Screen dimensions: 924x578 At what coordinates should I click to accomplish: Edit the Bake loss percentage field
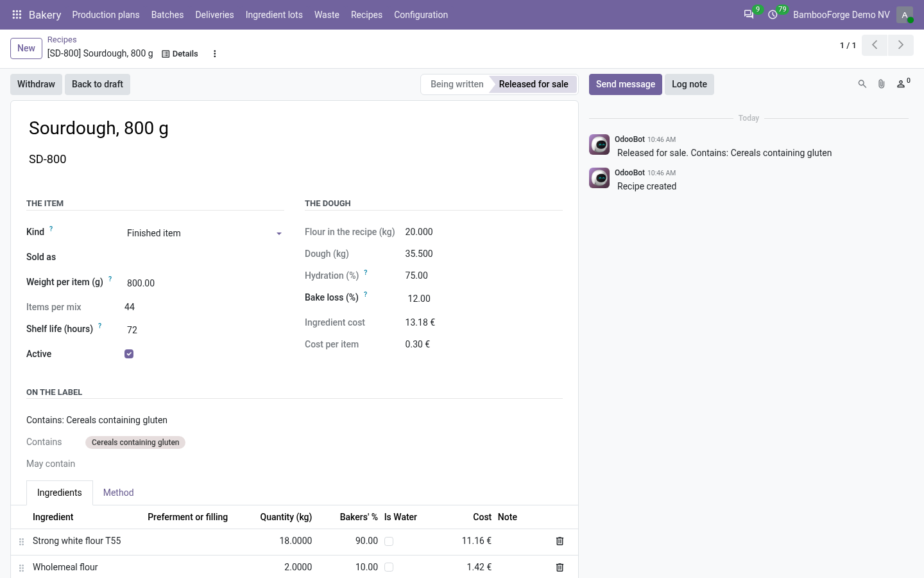[484, 299]
